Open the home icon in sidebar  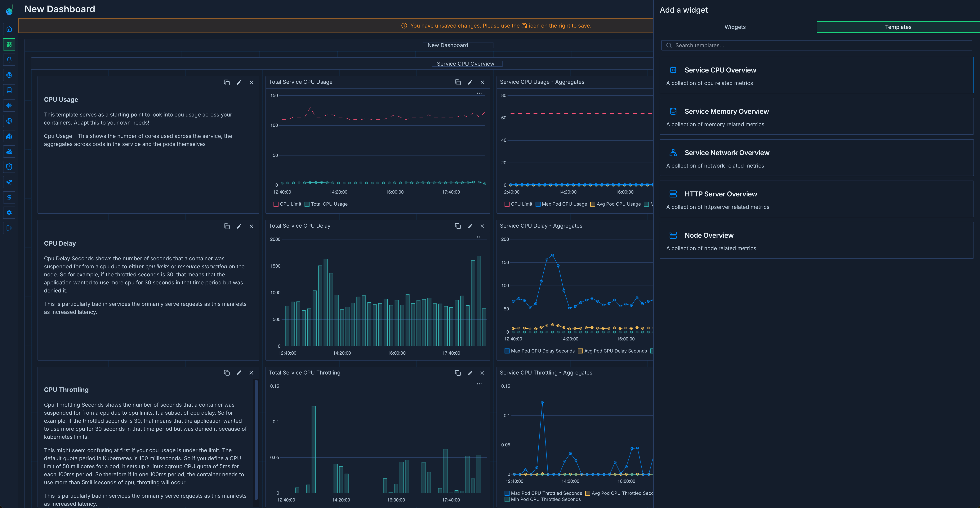[9, 29]
